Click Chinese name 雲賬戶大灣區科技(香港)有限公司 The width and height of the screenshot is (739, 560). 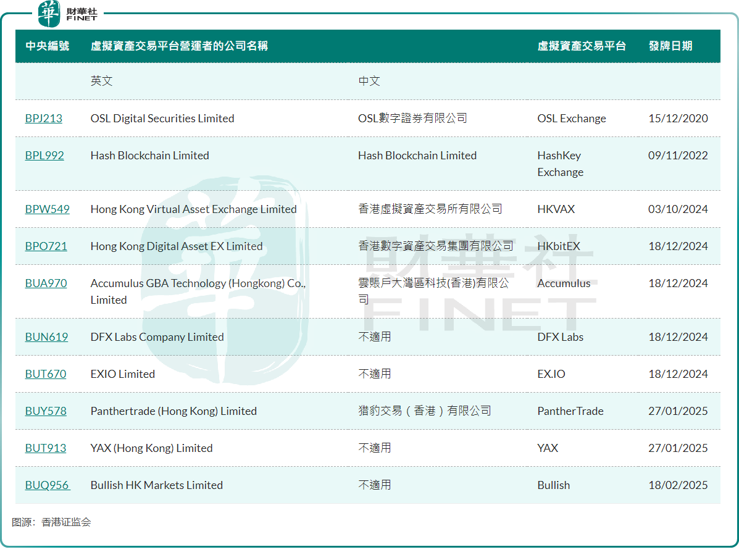tap(433, 291)
